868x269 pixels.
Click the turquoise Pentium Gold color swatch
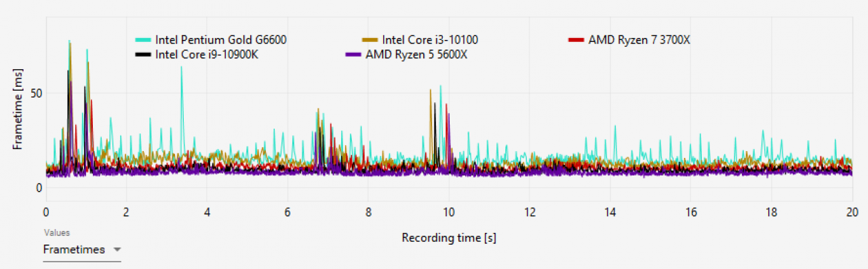click(143, 39)
